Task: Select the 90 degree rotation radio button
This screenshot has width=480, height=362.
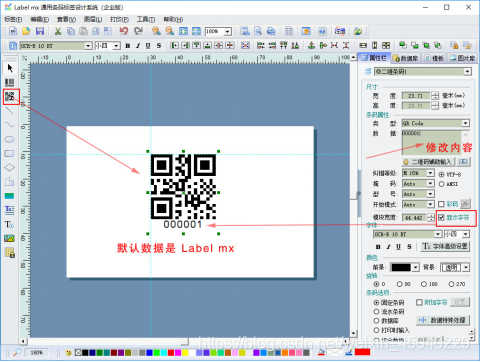Action: click(400, 284)
